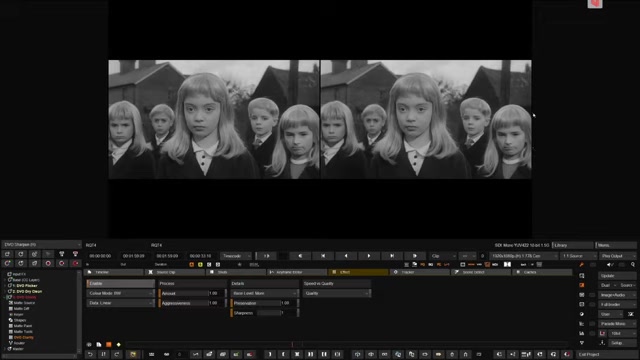Click the magnifier zoom icon near Play Output
The image size is (640, 360).
[633, 264]
